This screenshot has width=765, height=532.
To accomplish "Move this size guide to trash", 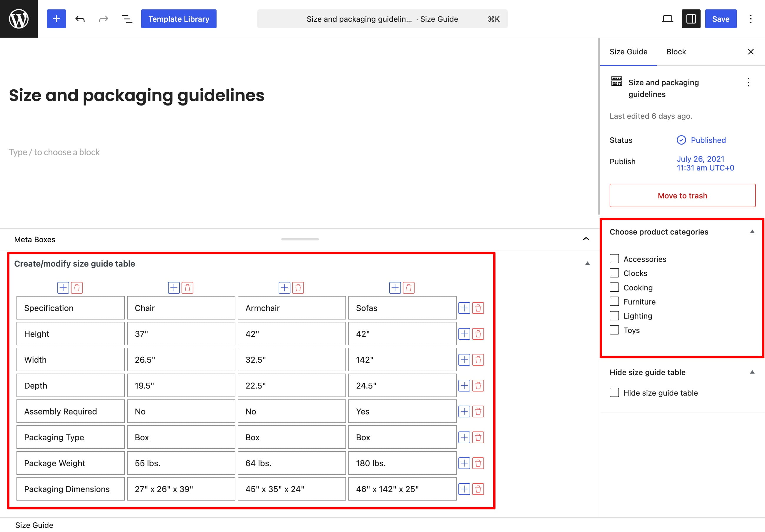I will [x=682, y=196].
